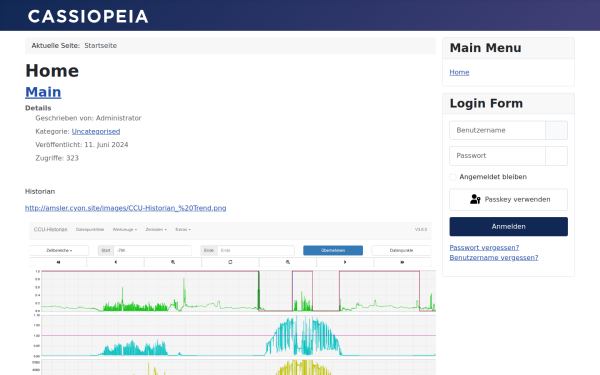Toggle show password button beside Passwort

(556, 156)
